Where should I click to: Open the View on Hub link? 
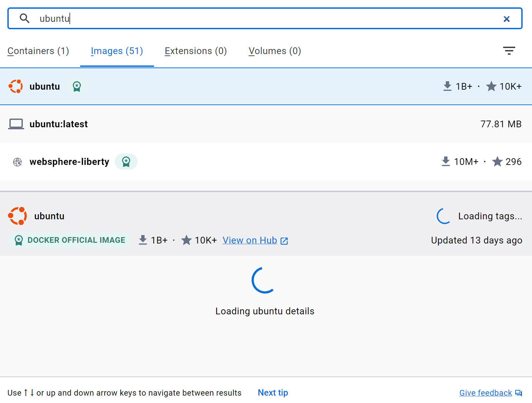pos(255,240)
